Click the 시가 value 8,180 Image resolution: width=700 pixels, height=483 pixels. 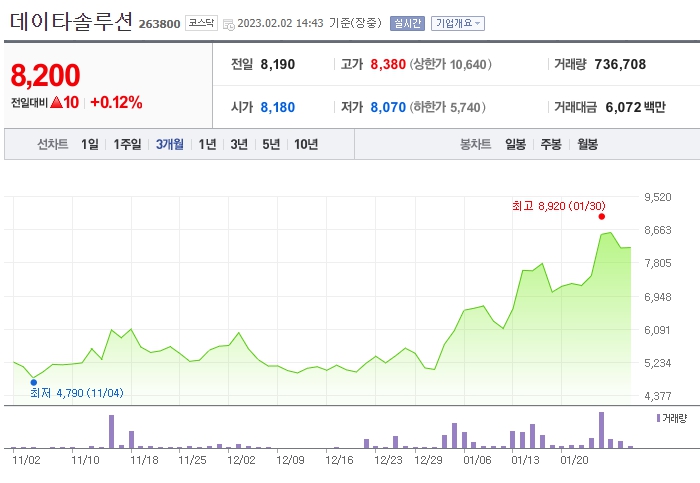(278, 107)
